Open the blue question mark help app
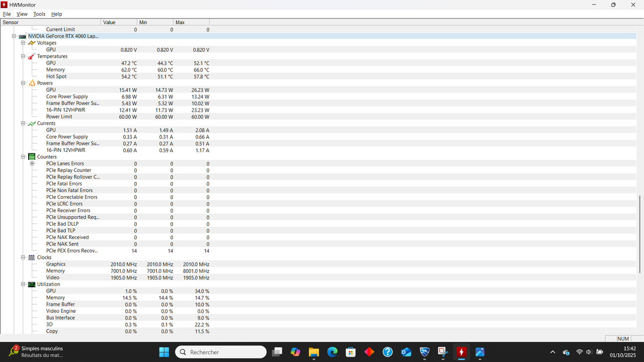 pyautogui.click(x=387, y=352)
